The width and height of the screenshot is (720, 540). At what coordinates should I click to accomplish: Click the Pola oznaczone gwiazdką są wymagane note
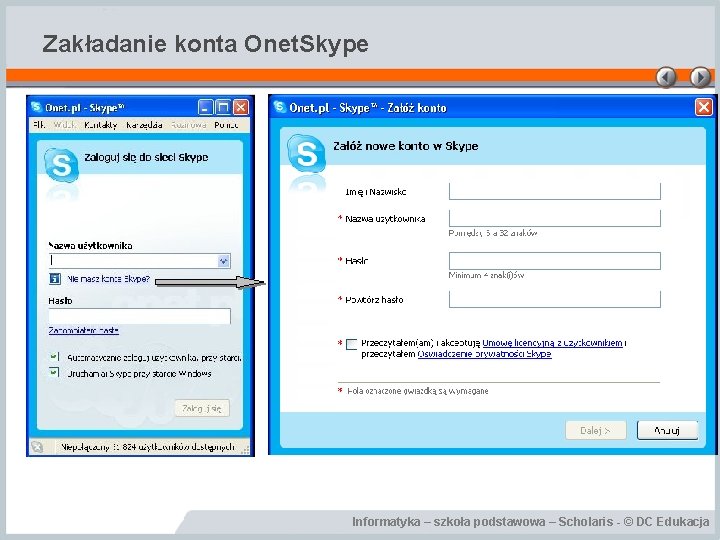click(417, 391)
